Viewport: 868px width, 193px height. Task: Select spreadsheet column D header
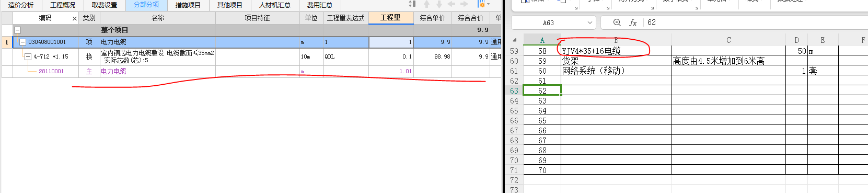pyautogui.click(x=796, y=40)
